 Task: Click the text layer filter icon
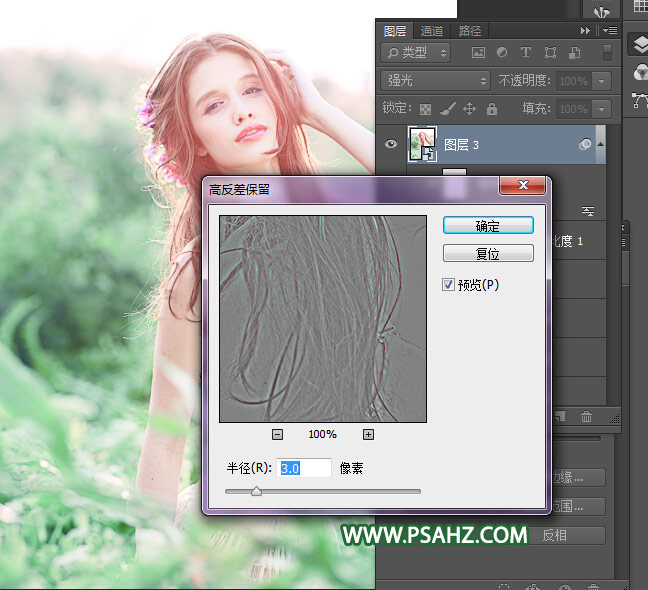click(526, 53)
